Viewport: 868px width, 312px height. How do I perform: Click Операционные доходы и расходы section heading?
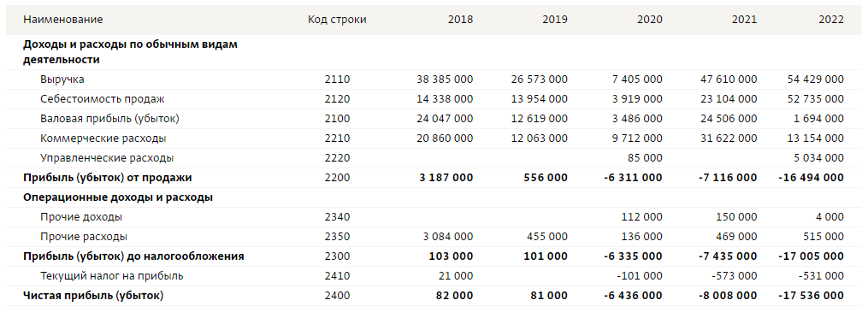[x=118, y=197]
